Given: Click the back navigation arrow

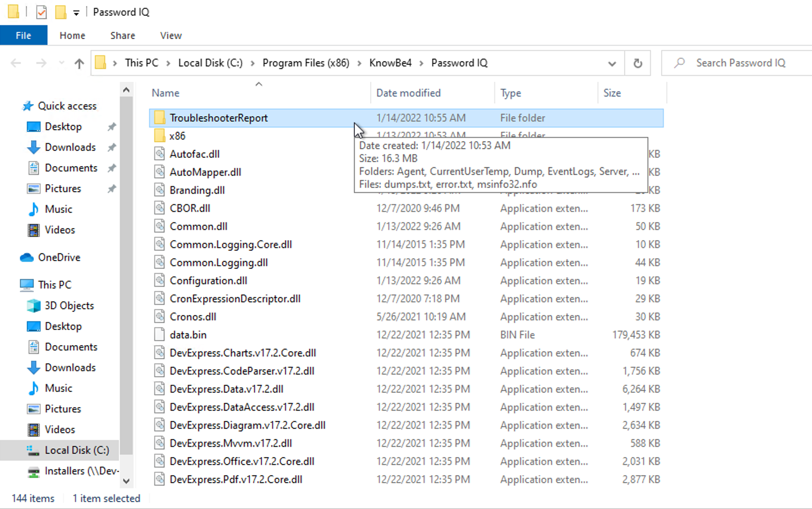Looking at the screenshot, I should [16, 63].
